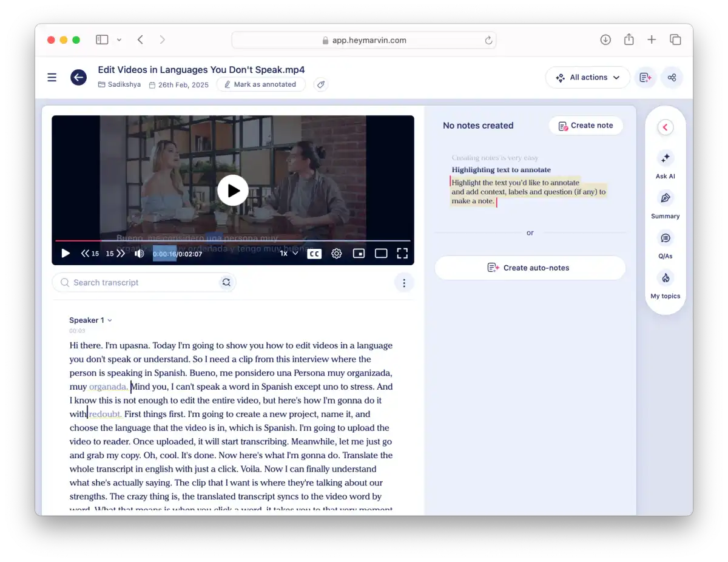728x562 pixels.
Task: Click the search transcript field
Action: [144, 282]
